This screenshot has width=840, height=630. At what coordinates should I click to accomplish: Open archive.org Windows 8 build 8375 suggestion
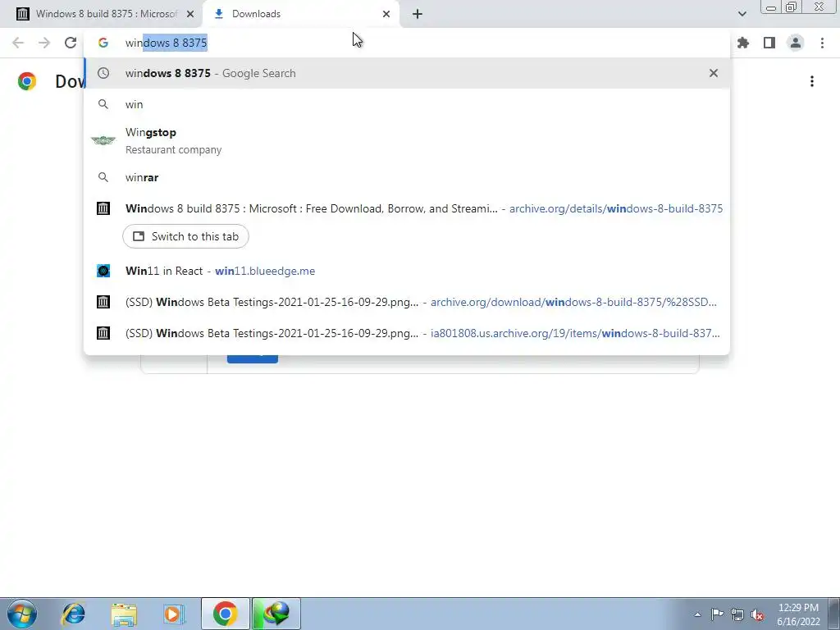[x=407, y=208]
